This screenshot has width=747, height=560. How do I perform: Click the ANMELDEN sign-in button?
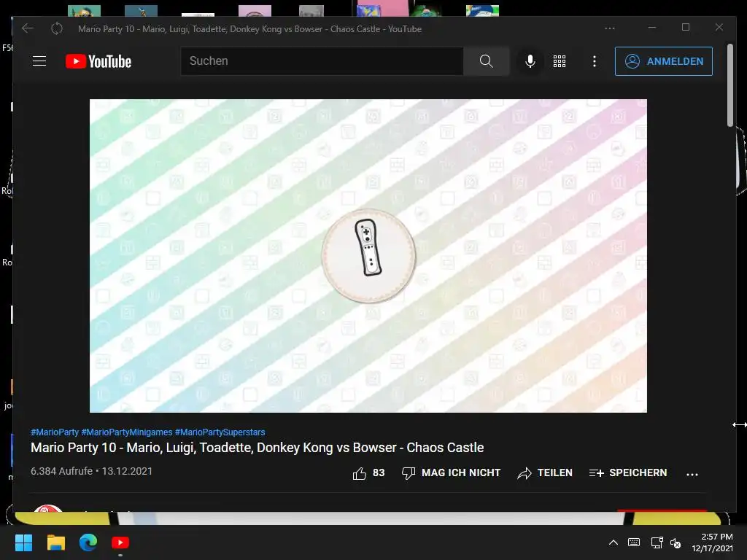664,61
